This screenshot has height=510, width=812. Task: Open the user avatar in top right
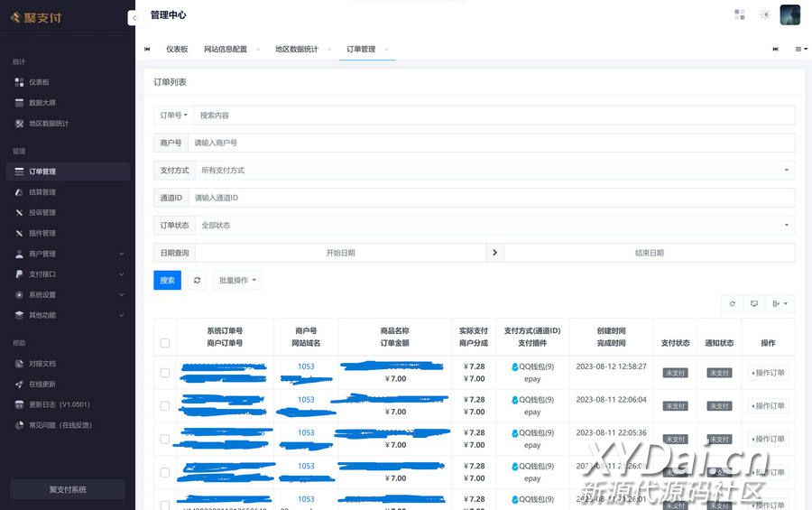789,14
